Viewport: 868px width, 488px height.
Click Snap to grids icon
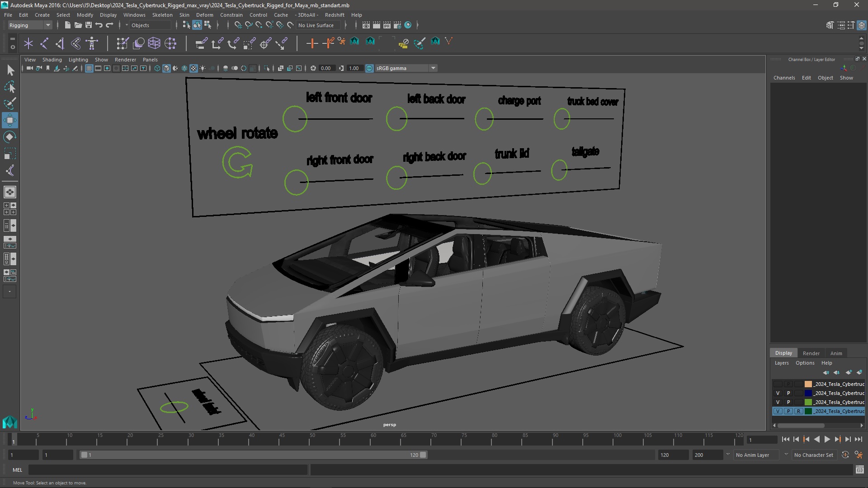(x=238, y=25)
